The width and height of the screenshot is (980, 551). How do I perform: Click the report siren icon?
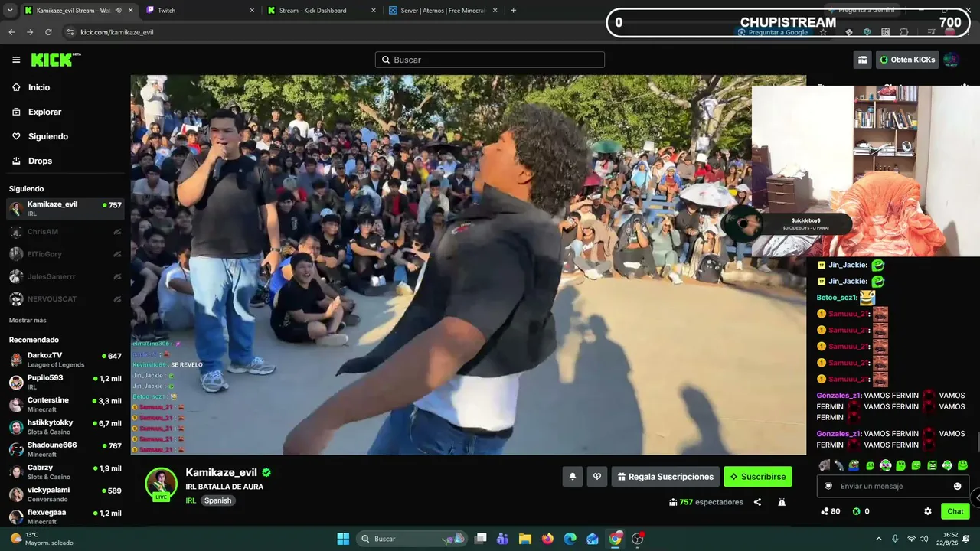[782, 502]
